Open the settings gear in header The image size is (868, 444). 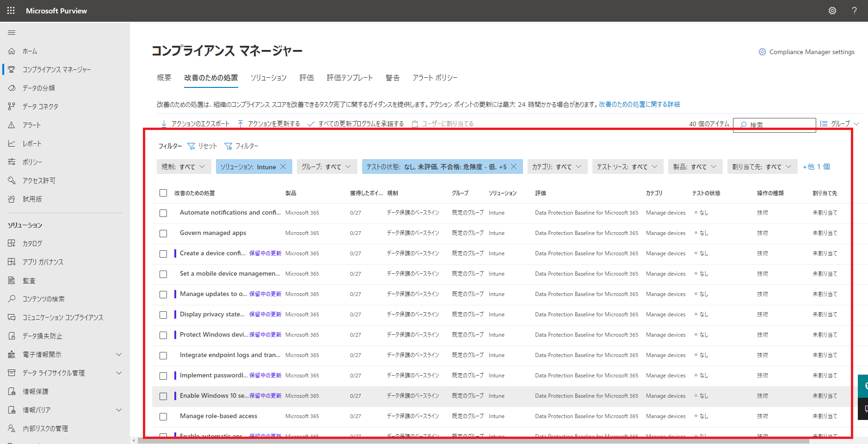[832, 11]
